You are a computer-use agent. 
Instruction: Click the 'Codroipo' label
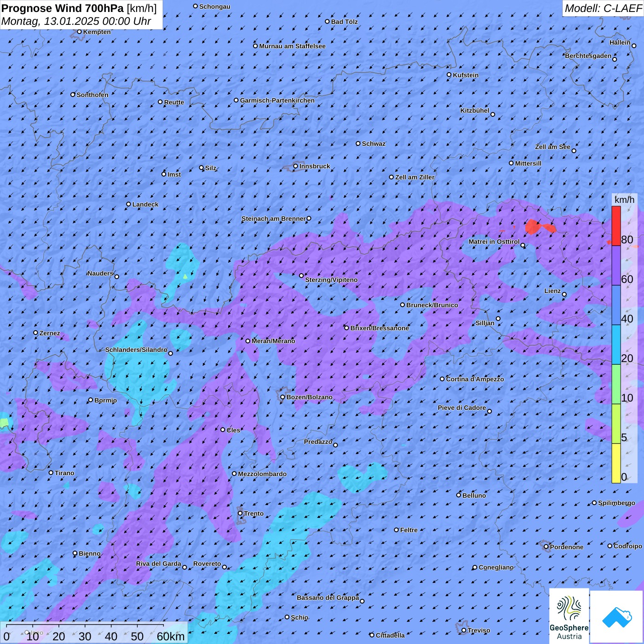[628, 546]
